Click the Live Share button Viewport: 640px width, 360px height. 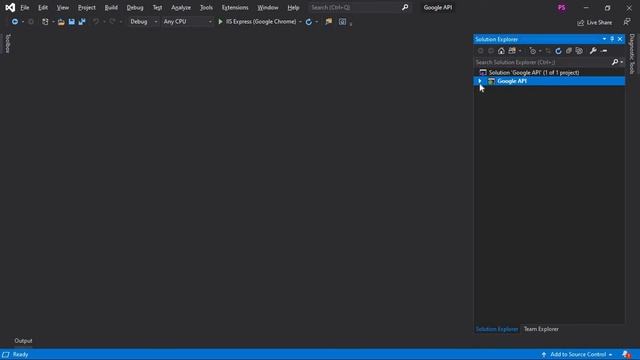click(595, 22)
